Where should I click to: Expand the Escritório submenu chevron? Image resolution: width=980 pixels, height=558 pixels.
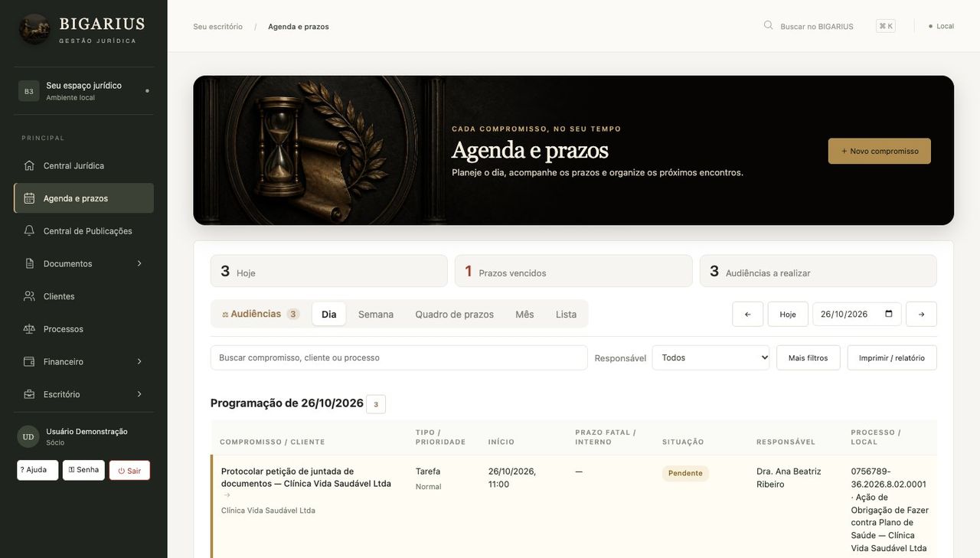[x=139, y=394]
